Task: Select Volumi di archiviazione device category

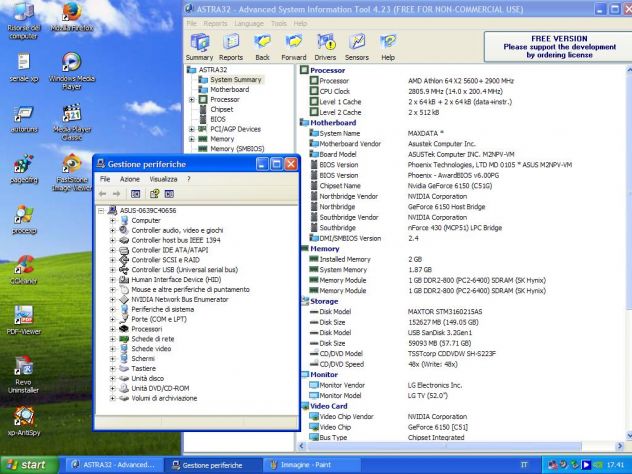Action: [x=164, y=398]
